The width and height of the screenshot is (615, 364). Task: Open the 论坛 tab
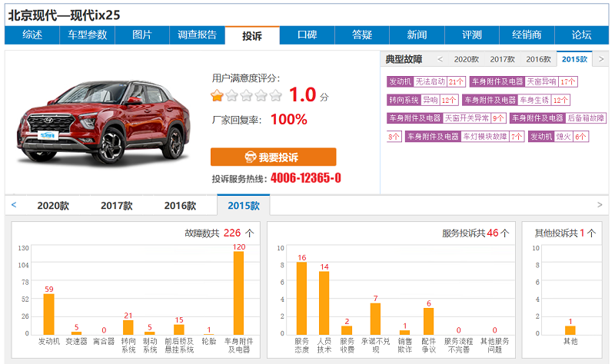click(x=582, y=35)
